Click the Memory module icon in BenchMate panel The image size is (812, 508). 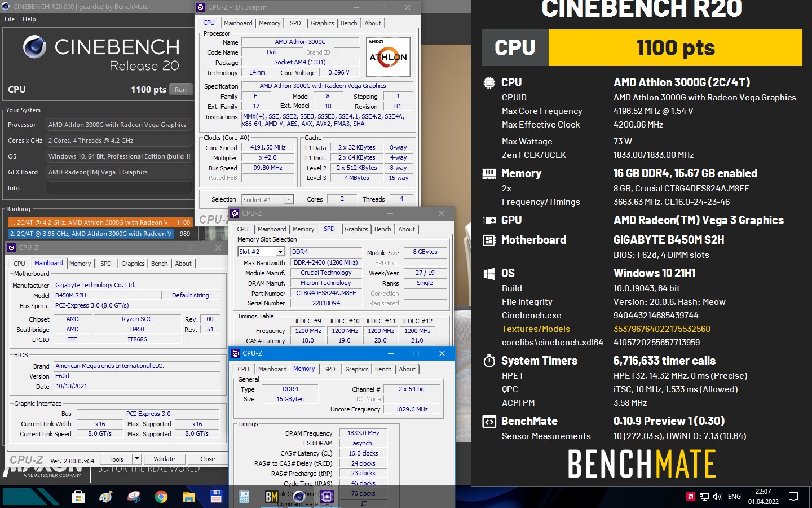[489, 173]
